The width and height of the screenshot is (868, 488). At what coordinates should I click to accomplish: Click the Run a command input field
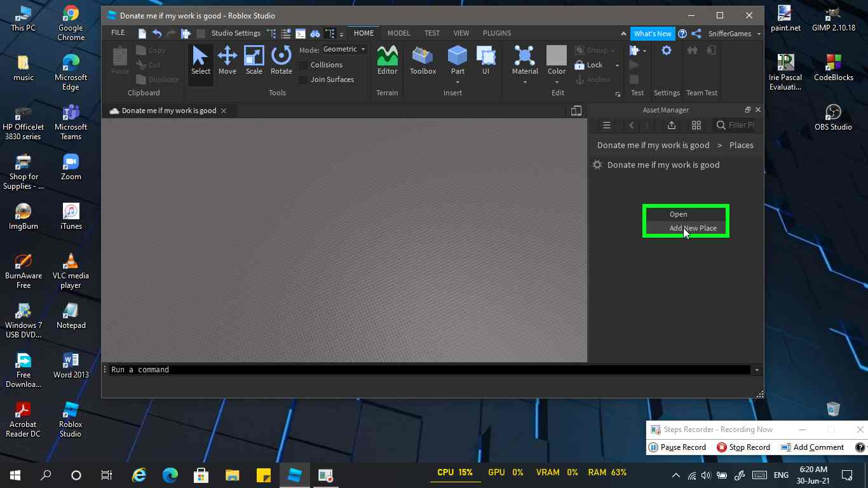point(430,370)
